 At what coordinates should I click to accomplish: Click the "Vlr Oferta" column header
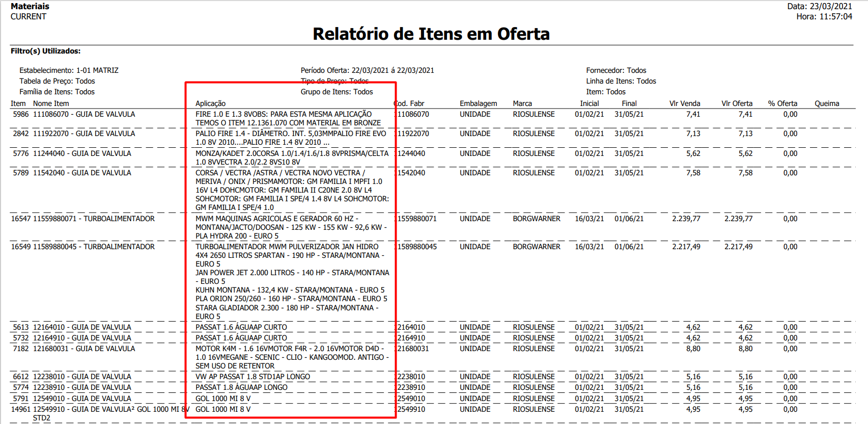(x=737, y=103)
